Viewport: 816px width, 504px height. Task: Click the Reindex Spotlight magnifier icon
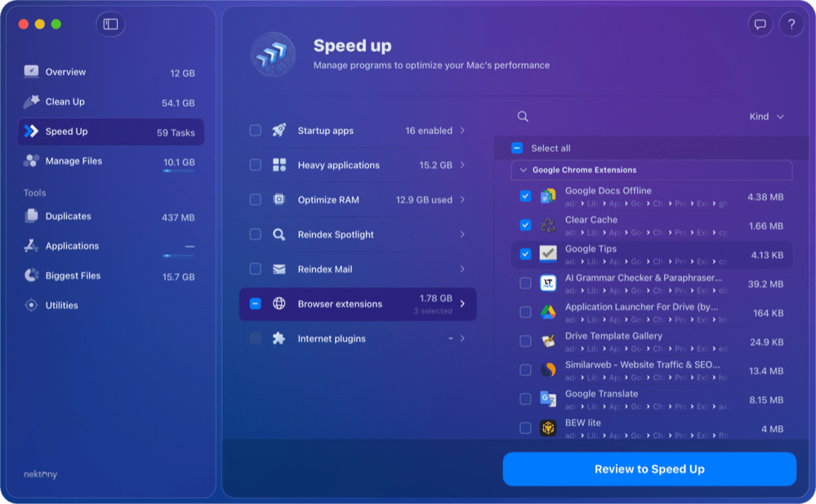[x=279, y=234]
